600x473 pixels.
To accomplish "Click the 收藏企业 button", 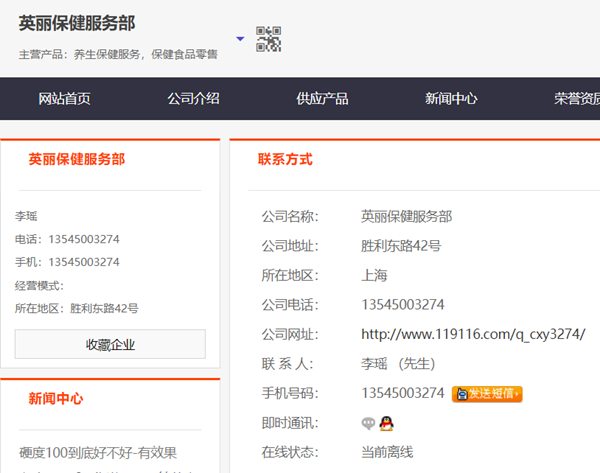I will 110,344.
